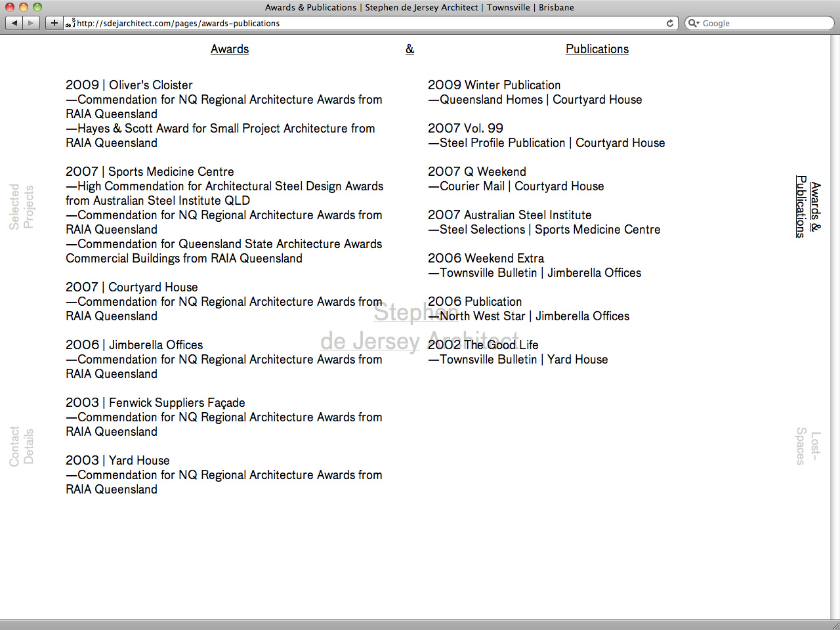Image resolution: width=840 pixels, height=630 pixels.
Task: Select '2007 | Courtyard House' entry
Action: pyautogui.click(x=132, y=287)
